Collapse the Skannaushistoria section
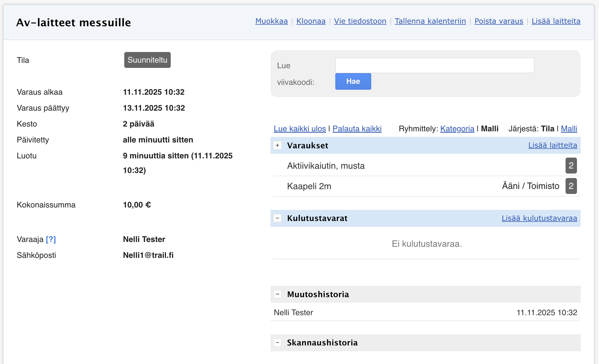The image size is (599, 364). (x=277, y=343)
